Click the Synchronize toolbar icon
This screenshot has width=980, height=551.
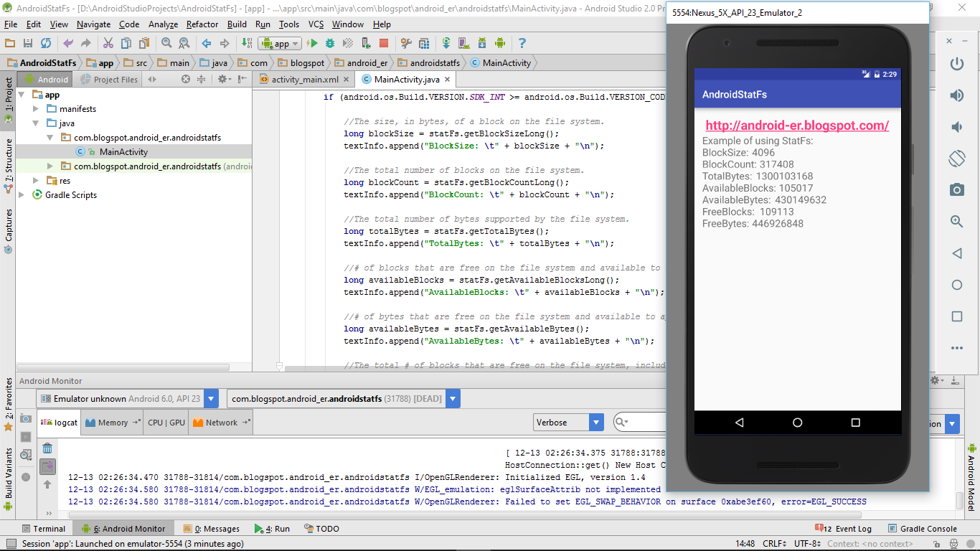(46, 43)
